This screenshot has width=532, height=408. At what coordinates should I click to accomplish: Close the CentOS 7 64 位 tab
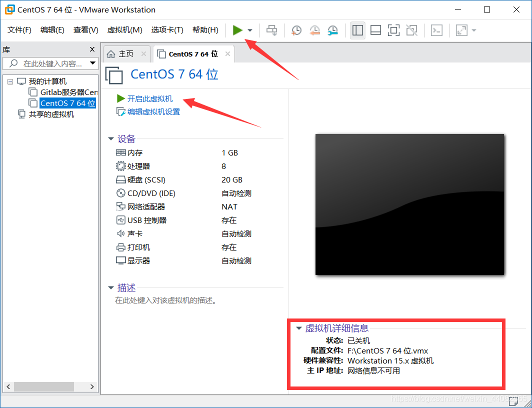click(x=227, y=53)
